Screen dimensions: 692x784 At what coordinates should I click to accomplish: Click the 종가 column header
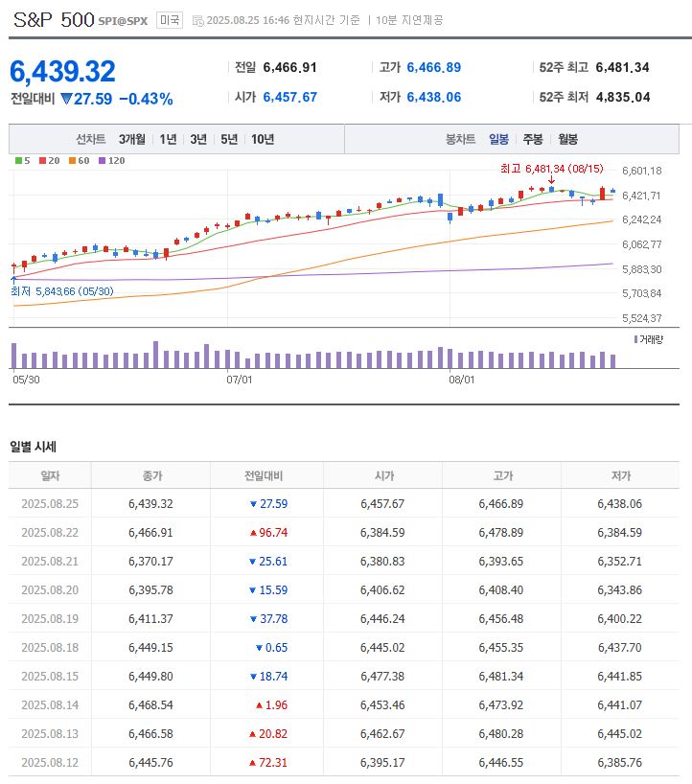(x=152, y=475)
